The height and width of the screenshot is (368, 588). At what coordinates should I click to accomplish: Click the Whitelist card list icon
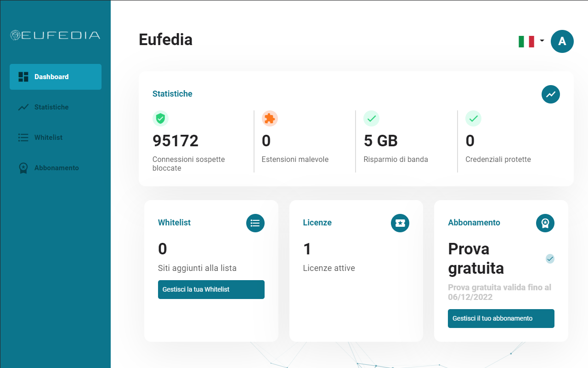click(x=255, y=223)
